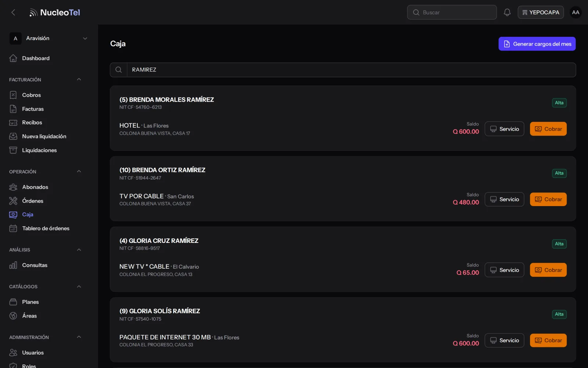Open the AA user avatar menu
This screenshot has width=588, height=368.
[576, 13]
